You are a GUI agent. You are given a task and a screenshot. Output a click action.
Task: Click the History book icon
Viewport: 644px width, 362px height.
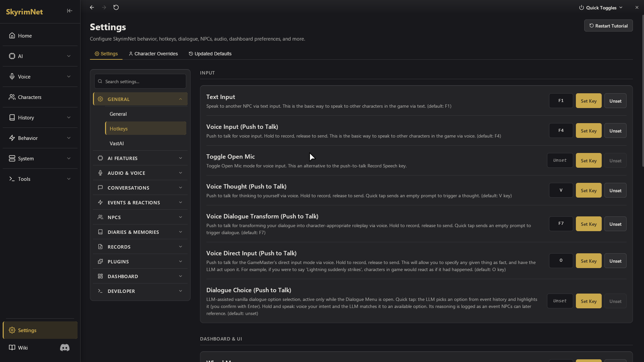[12, 117]
